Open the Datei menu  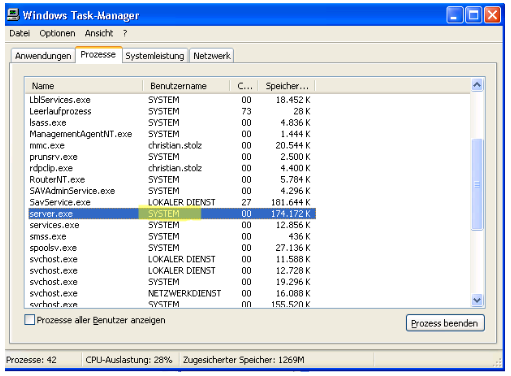[20, 33]
